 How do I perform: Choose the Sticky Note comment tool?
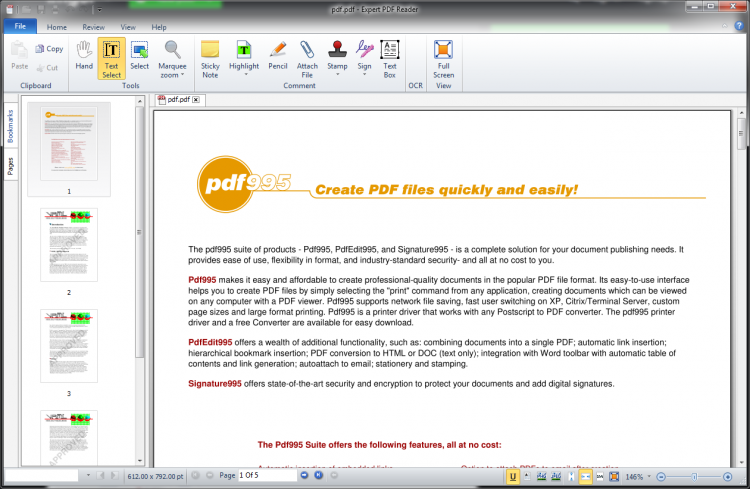[x=210, y=58]
